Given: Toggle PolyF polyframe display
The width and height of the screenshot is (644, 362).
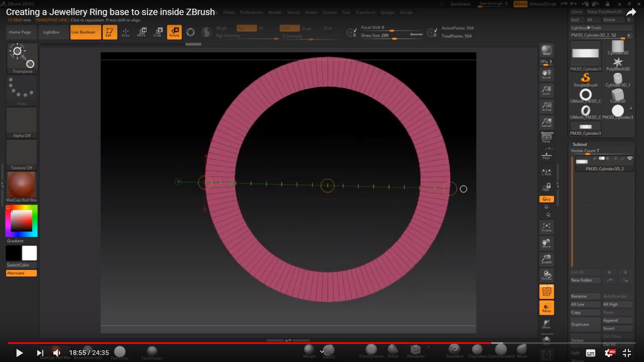Looking at the screenshot, I should 546,291.
